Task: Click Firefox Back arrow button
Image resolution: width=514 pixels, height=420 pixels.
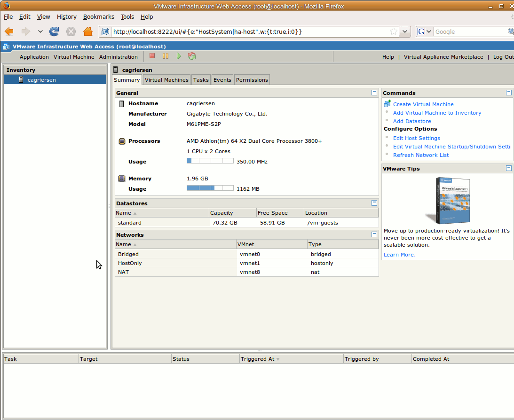Action: coord(9,32)
